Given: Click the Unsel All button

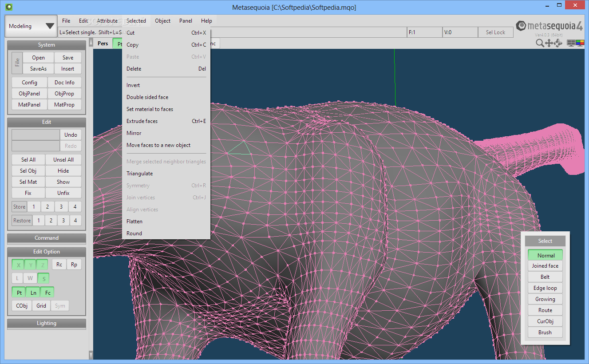Looking at the screenshot, I should (x=63, y=160).
